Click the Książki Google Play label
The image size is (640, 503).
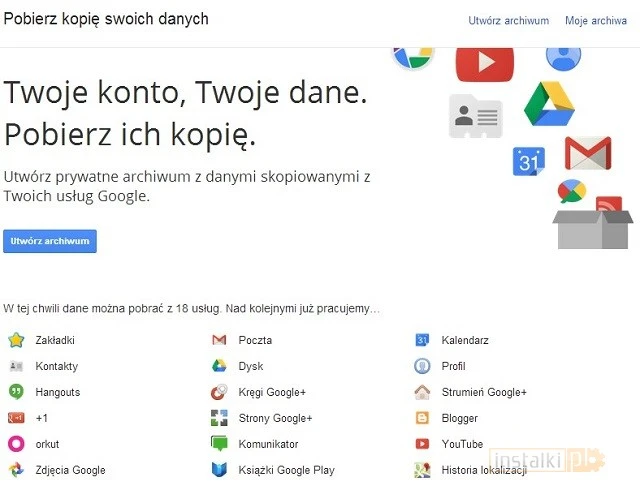[x=287, y=470]
